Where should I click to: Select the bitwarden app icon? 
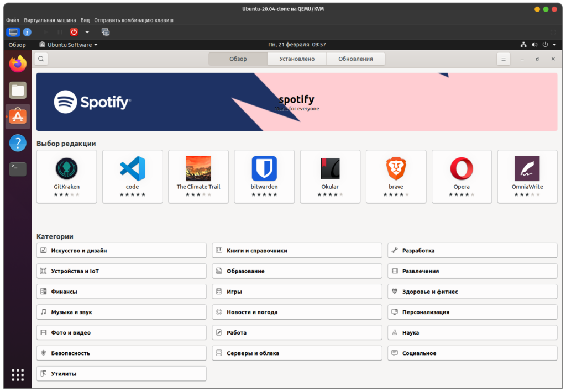pos(264,169)
